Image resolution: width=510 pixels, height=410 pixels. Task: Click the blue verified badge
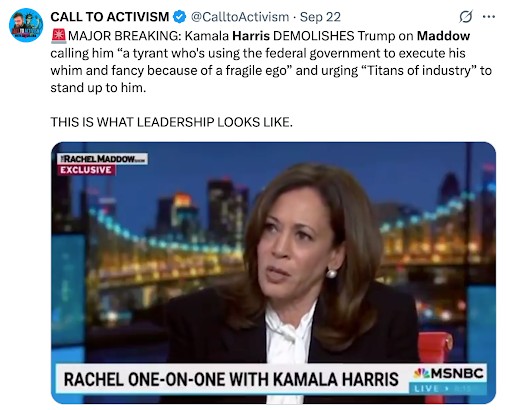click(180, 17)
